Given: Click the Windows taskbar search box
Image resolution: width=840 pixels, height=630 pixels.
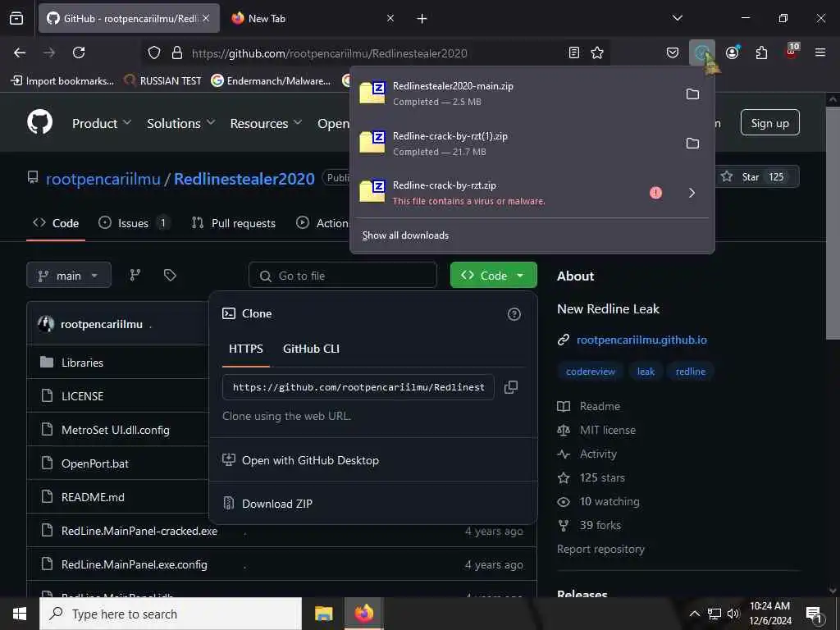Looking at the screenshot, I should (171, 614).
